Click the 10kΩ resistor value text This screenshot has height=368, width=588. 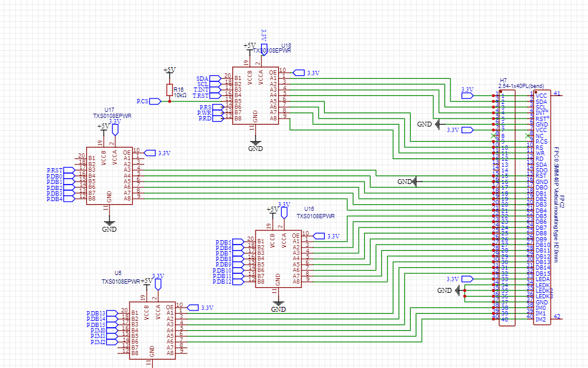pyautogui.click(x=180, y=95)
